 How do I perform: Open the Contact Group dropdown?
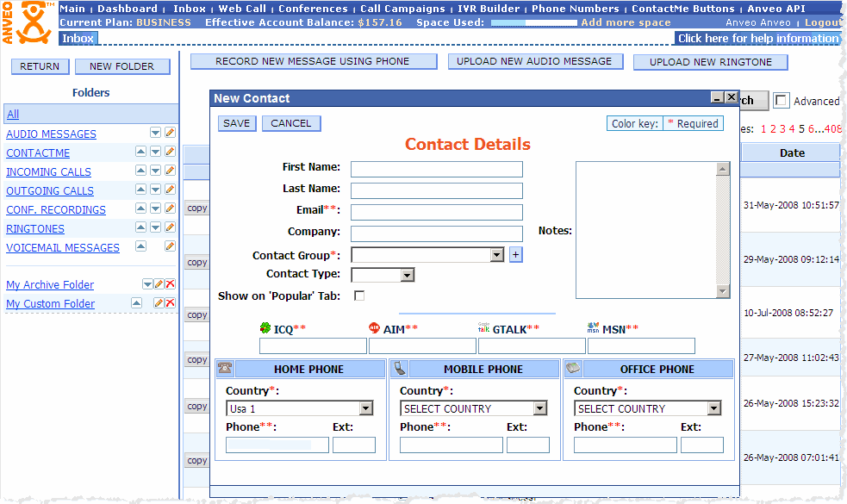point(496,255)
